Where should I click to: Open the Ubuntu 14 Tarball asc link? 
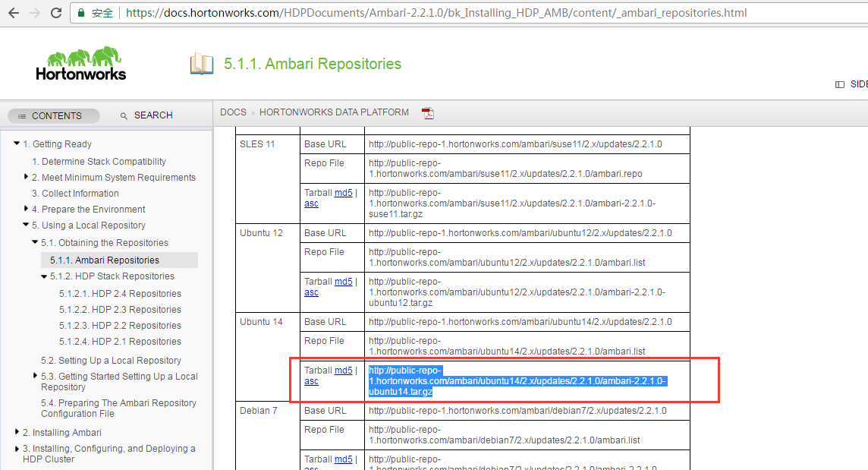click(311, 381)
